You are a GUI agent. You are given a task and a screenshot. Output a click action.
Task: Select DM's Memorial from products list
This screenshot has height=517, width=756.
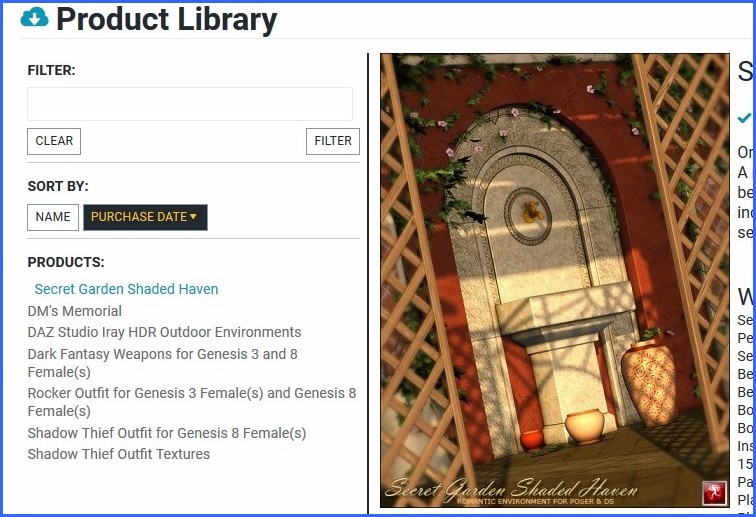pyautogui.click(x=75, y=311)
